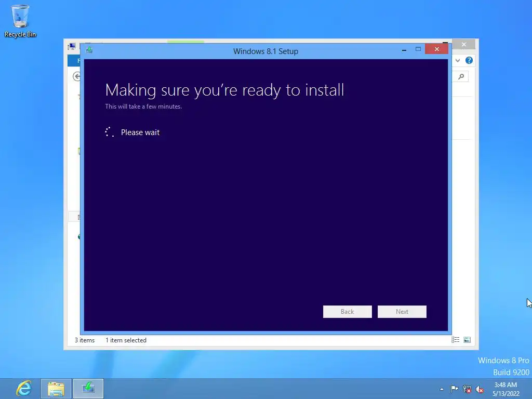This screenshot has height=399, width=532.
Task: Minimize the Windows 8.1 Setup window
Action: click(x=404, y=50)
